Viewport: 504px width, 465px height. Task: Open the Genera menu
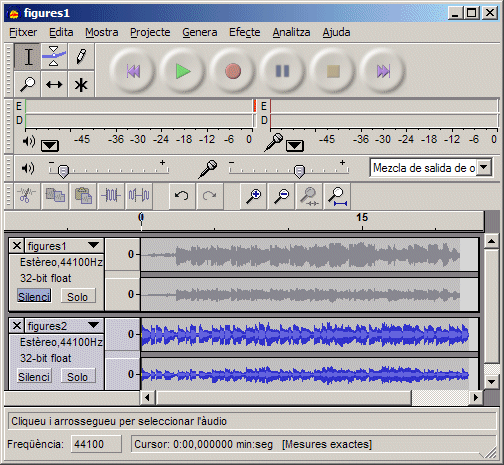200,32
